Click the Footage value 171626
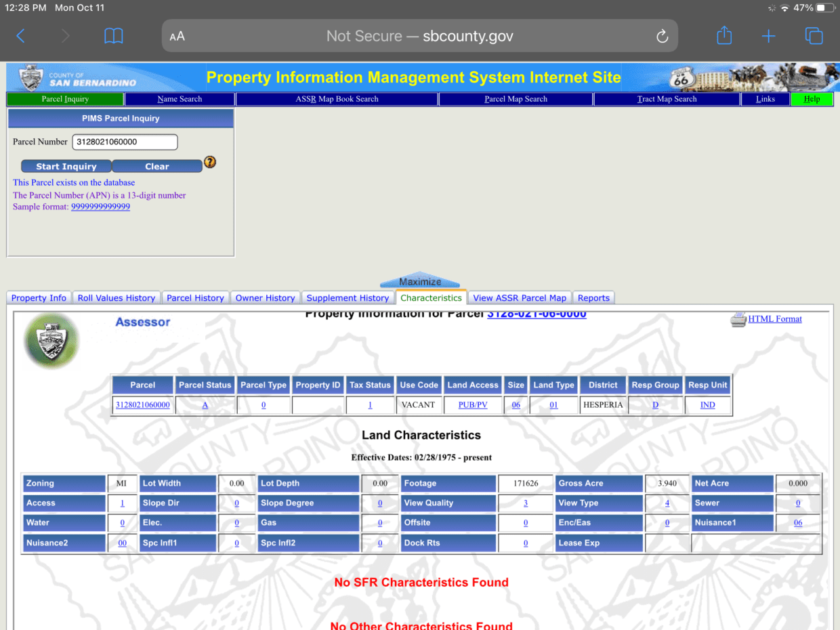Viewport: 840px width, 630px height. [526, 484]
